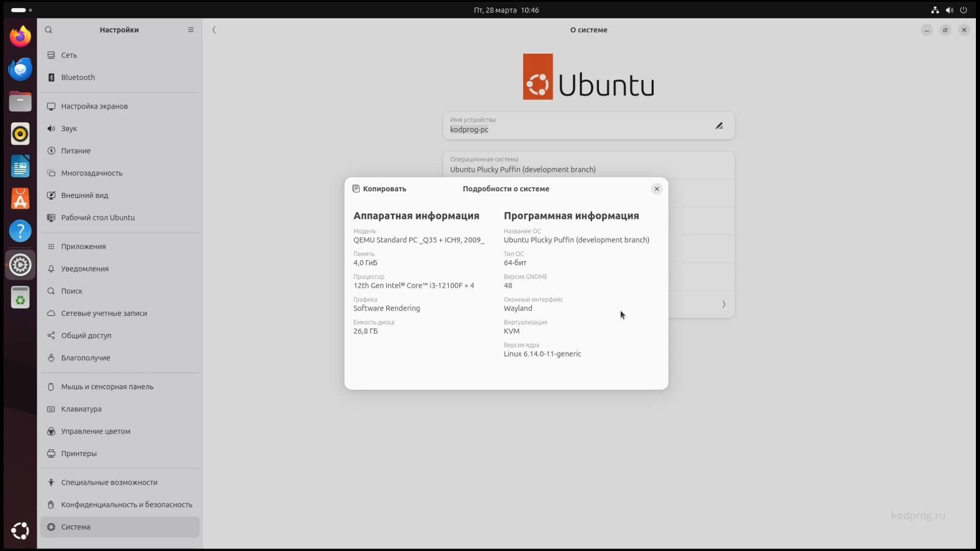Close the system details dialog

click(x=657, y=189)
